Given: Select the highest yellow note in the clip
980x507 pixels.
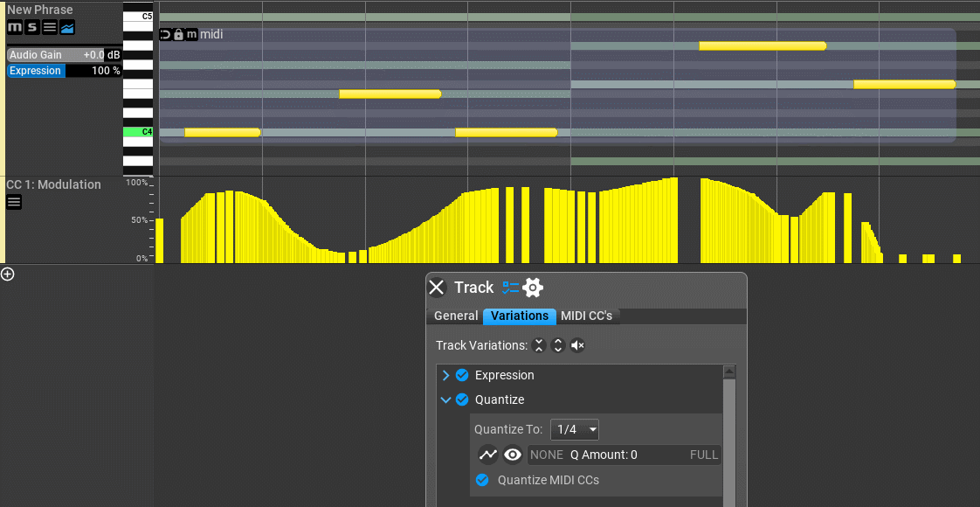Looking at the screenshot, I should coord(763,45).
